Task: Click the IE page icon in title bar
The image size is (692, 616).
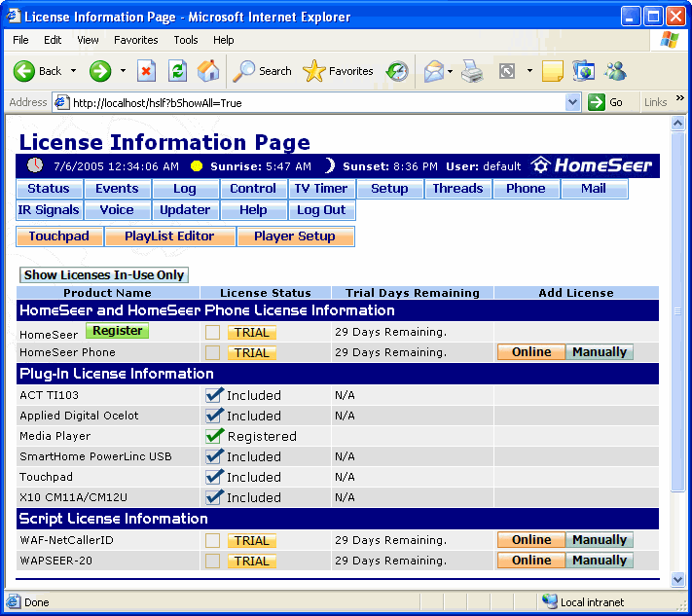Action: tap(14, 16)
